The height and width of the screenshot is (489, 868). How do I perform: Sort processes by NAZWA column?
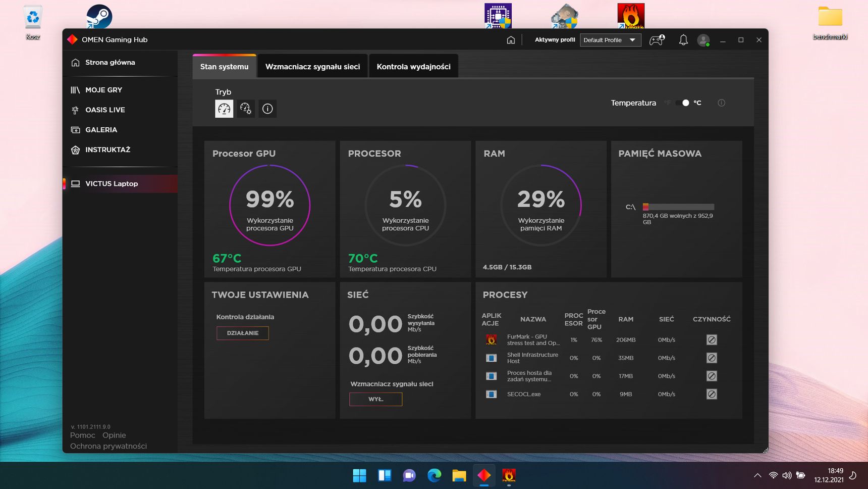coord(533,319)
